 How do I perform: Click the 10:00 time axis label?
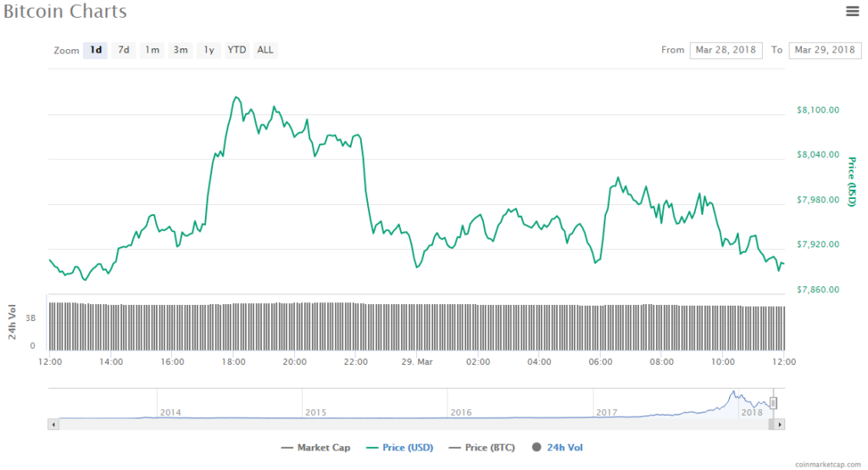tap(723, 362)
